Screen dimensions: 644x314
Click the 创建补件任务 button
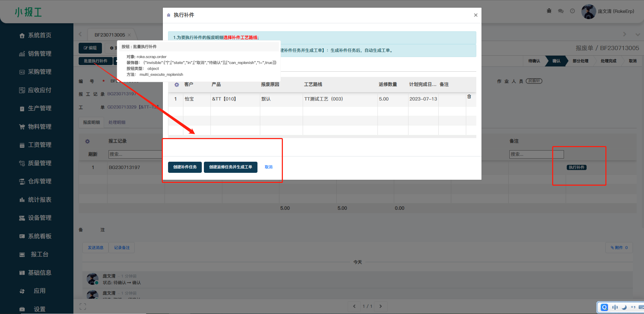(185, 167)
